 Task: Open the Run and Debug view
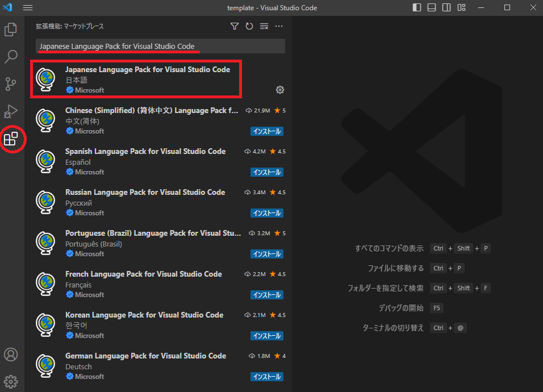(x=11, y=111)
